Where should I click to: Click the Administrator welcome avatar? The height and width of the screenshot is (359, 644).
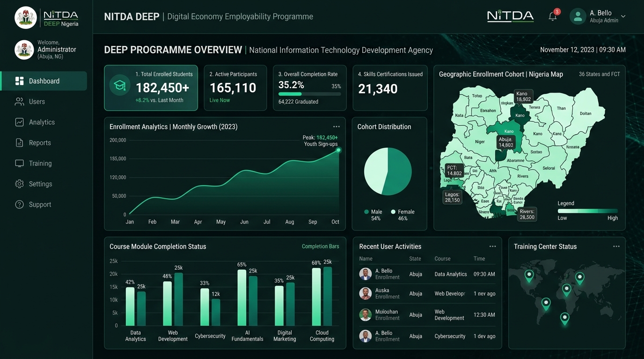24,50
